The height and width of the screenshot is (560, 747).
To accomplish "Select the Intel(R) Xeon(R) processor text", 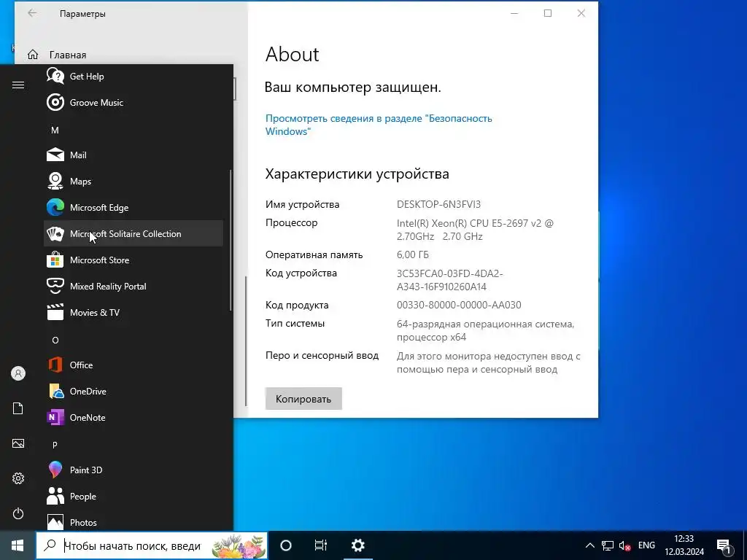I will pyautogui.click(x=475, y=230).
